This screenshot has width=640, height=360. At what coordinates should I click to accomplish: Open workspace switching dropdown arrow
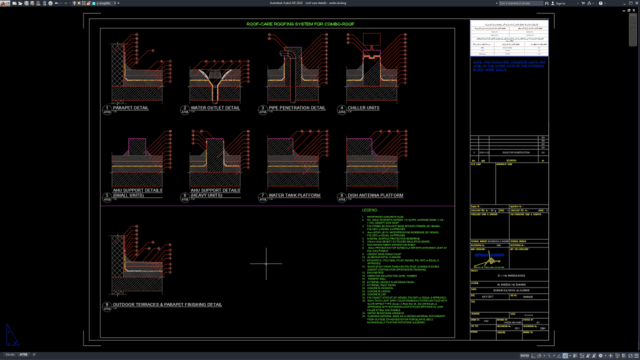(606, 356)
